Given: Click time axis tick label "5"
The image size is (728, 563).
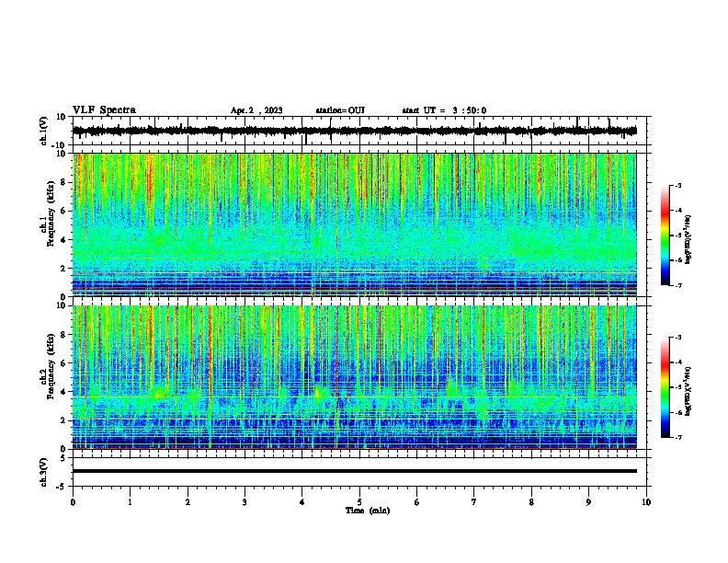Looking at the screenshot, I should [x=359, y=502].
